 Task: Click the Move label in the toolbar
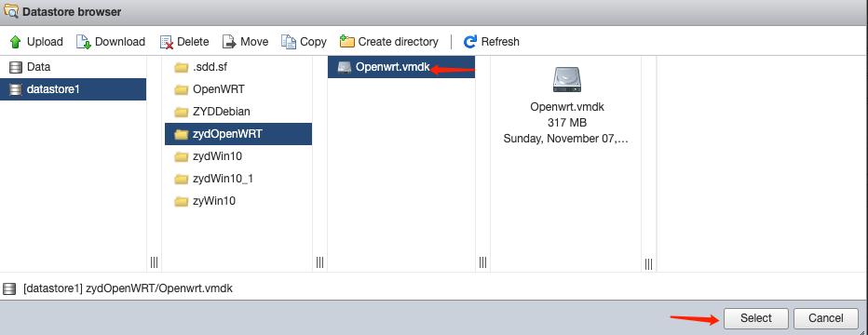pyautogui.click(x=254, y=42)
